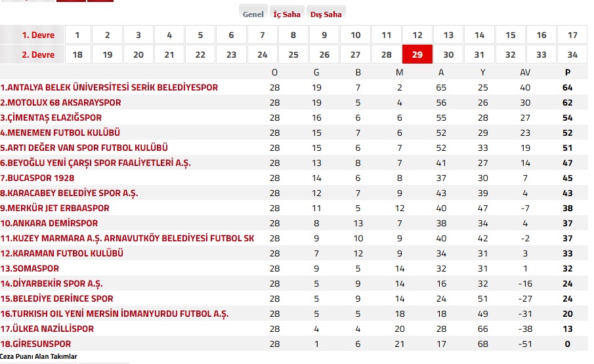Open Antalya Belek Üniversitesi Serik Belediyespor team
Image resolution: width=594 pixels, height=364 pixels.
(109, 87)
